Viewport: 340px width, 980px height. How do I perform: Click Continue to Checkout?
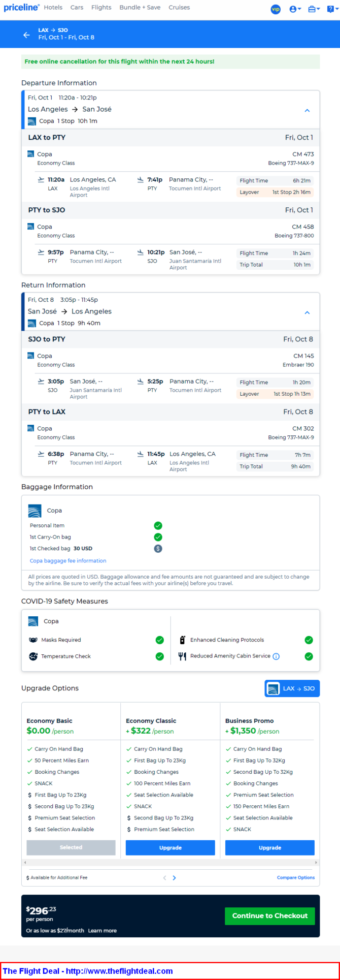coord(270,916)
